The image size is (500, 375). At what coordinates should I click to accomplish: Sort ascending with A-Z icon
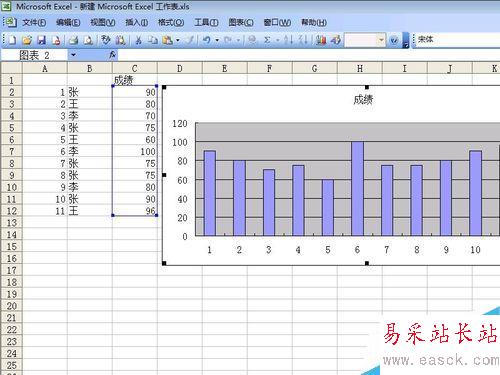click(288, 40)
